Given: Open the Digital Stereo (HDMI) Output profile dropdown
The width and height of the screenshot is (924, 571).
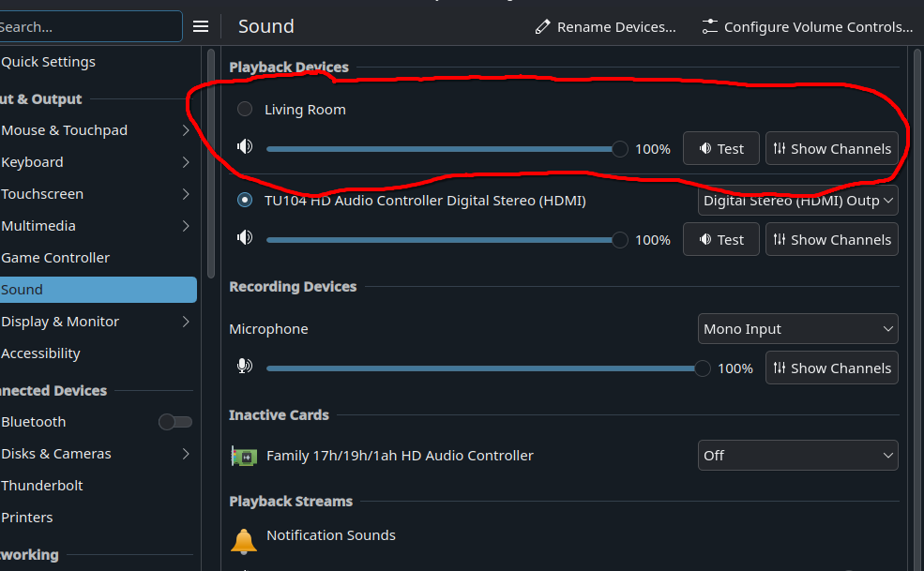Looking at the screenshot, I should click(798, 201).
